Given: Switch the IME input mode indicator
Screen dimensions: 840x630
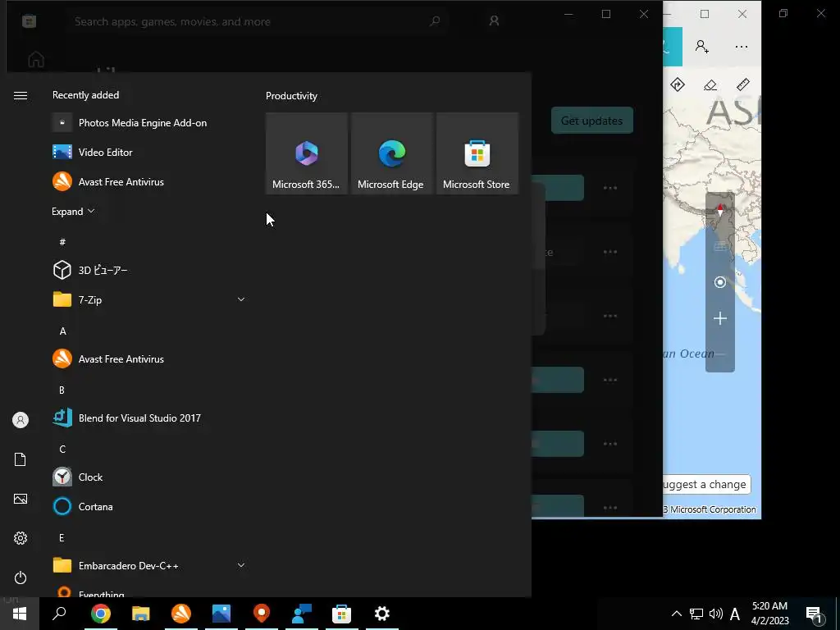Looking at the screenshot, I should pyautogui.click(x=735, y=614).
